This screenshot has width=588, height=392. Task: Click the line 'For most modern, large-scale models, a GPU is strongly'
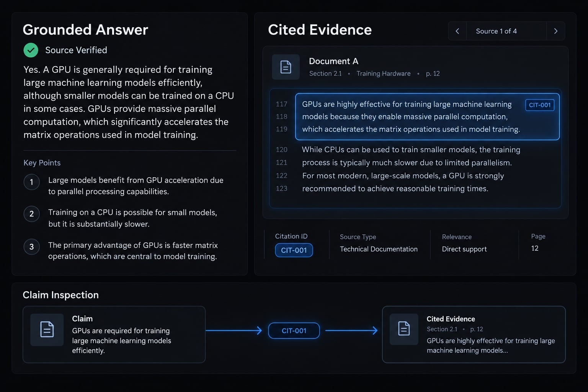pyautogui.click(x=403, y=176)
